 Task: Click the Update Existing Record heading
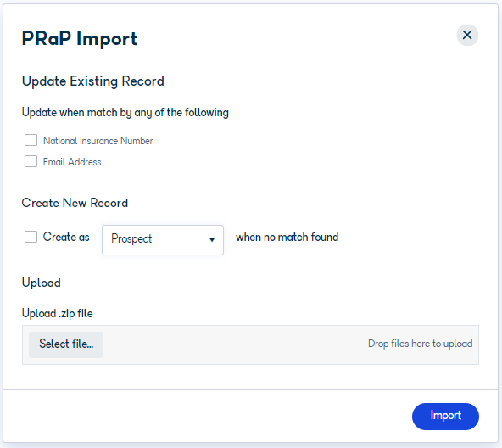[92, 81]
